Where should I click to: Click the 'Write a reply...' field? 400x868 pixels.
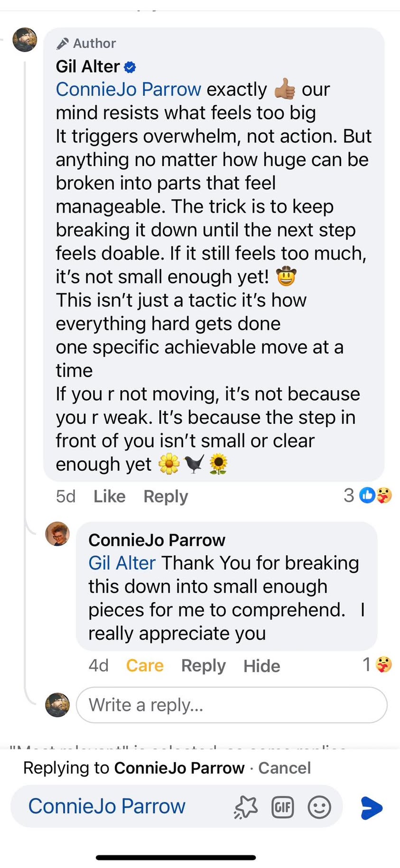(x=232, y=705)
